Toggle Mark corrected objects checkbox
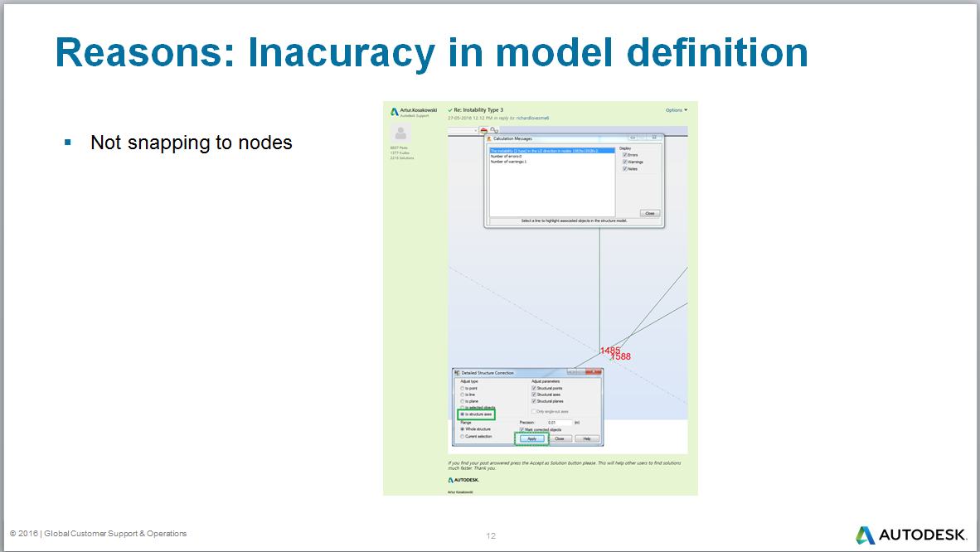 (x=522, y=429)
